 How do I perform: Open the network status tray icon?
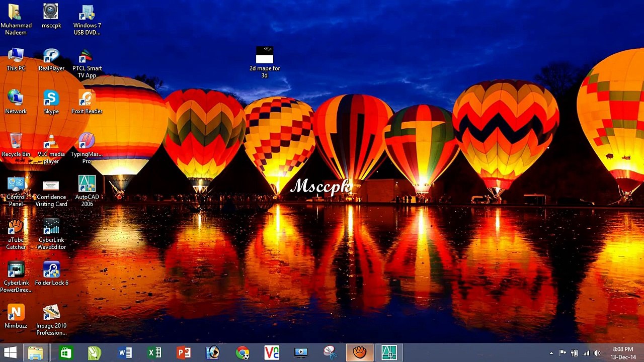[x=586, y=353]
